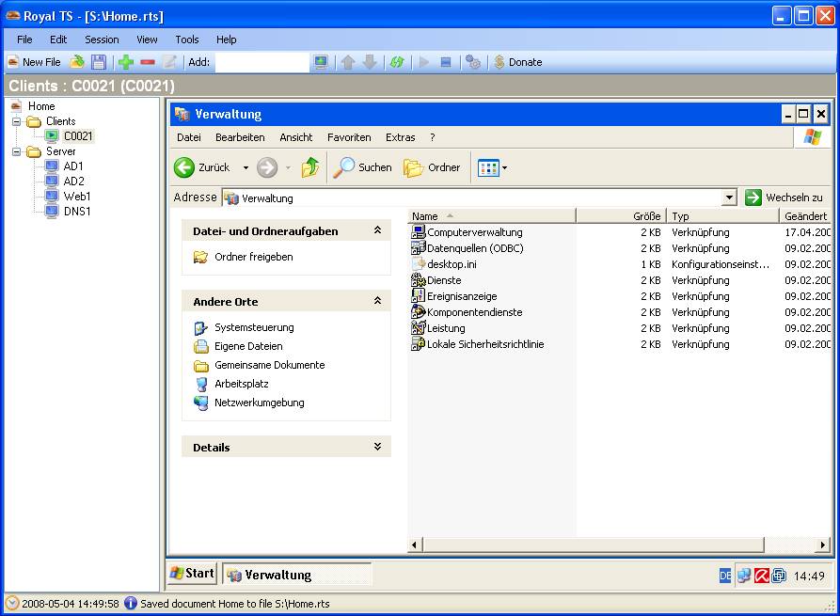Open the Favoriten menu
This screenshot has width=840, height=616.
click(349, 137)
